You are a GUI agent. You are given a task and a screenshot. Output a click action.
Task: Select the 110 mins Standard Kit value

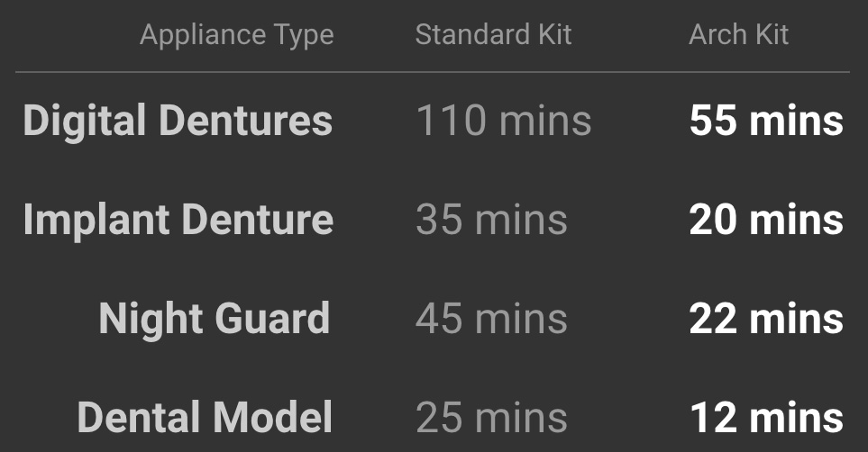(x=503, y=121)
